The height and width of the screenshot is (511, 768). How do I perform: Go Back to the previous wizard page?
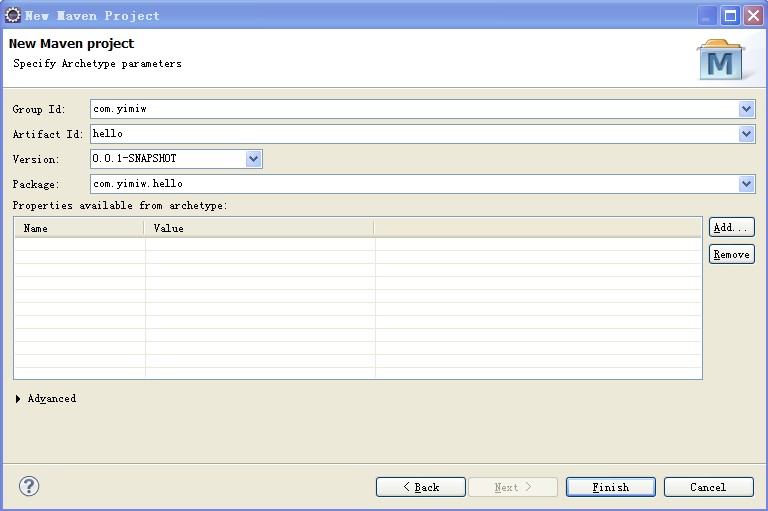coord(421,487)
